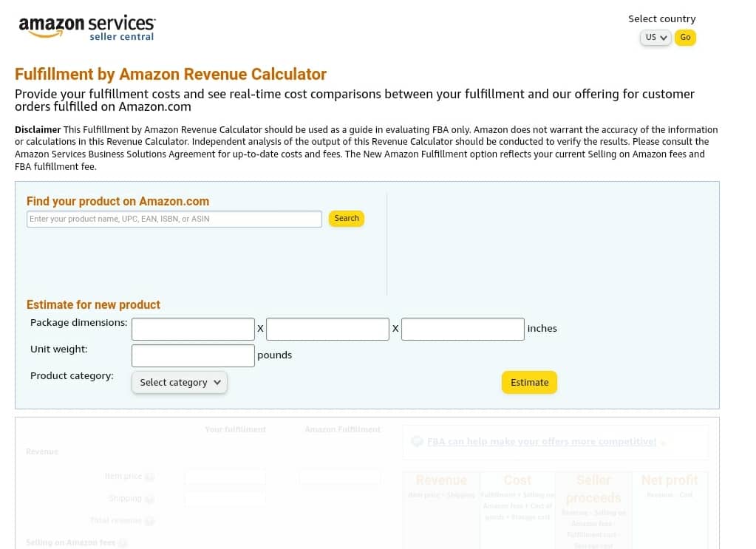This screenshot has height=549, width=756.
Task: Click the Package dimensions label
Action: (x=78, y=322)
